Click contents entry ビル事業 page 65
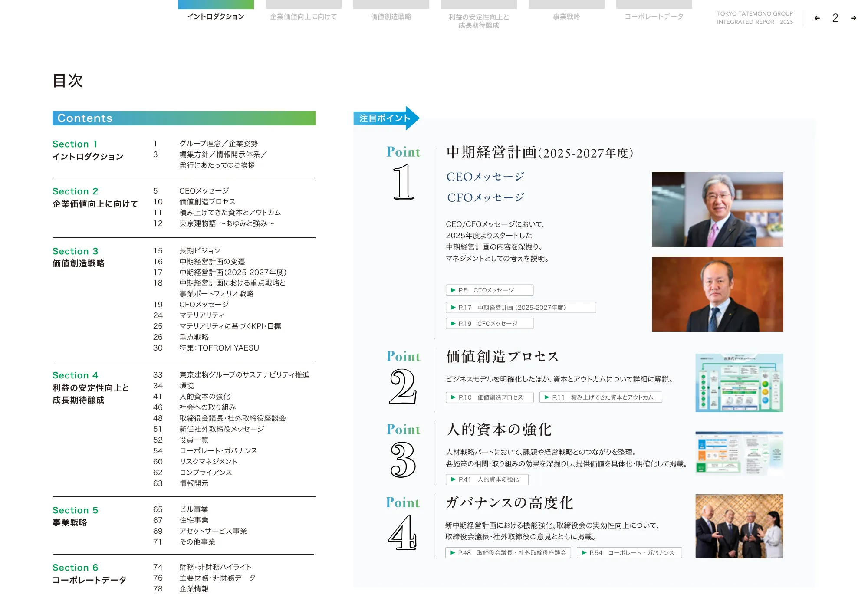 pyautogui.click(x=194, y=509)
